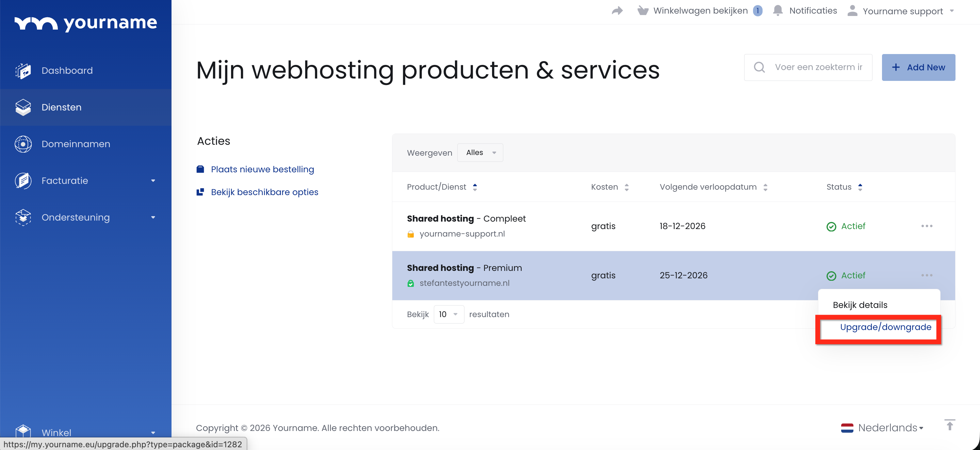This screenshot has width=980, height=450.
Task: Click the share arrow icon in header
Action: [x=617, y=11]
